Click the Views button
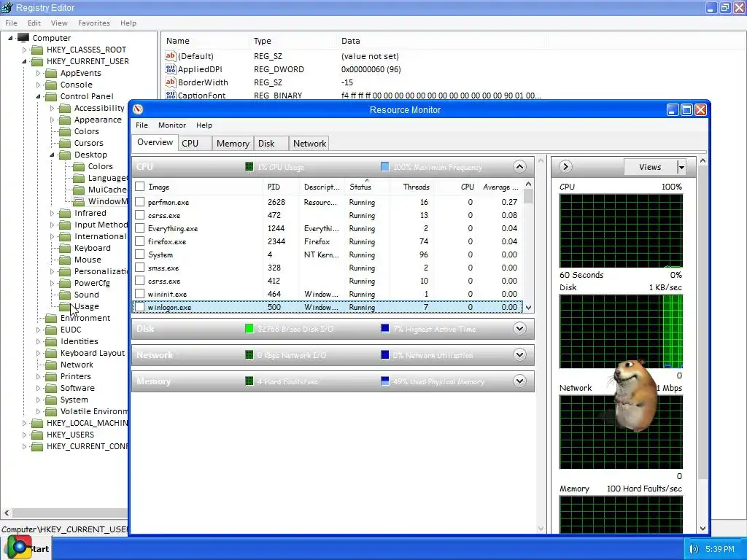This screenshot has width=747, height=560. point(650,167)
